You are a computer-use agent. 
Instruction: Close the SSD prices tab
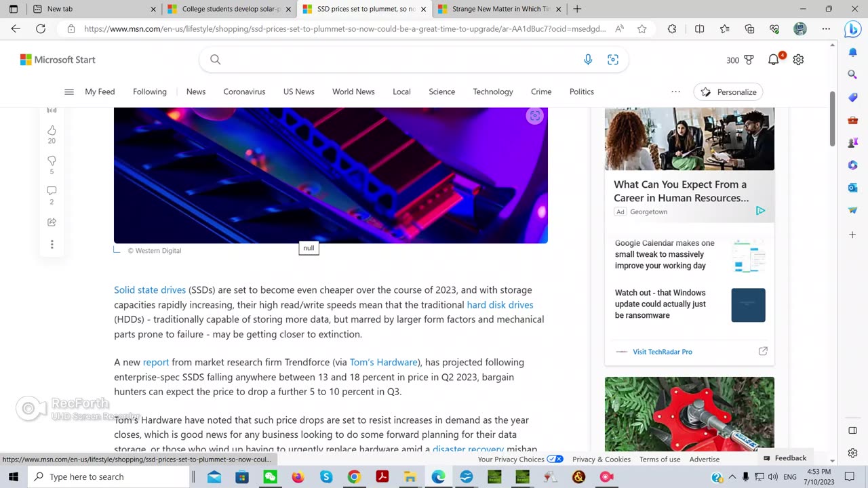click(424, 9)
